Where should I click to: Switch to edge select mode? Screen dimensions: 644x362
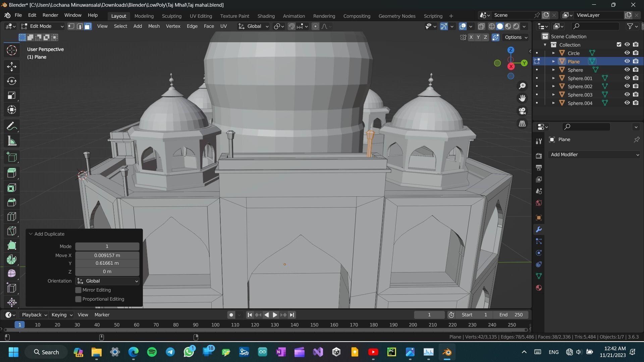point(79,26)
